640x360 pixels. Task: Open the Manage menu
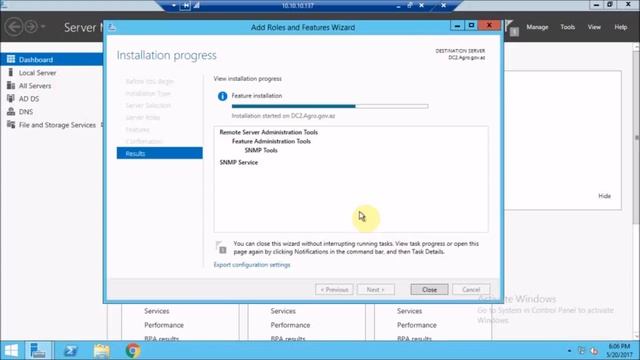537,27
